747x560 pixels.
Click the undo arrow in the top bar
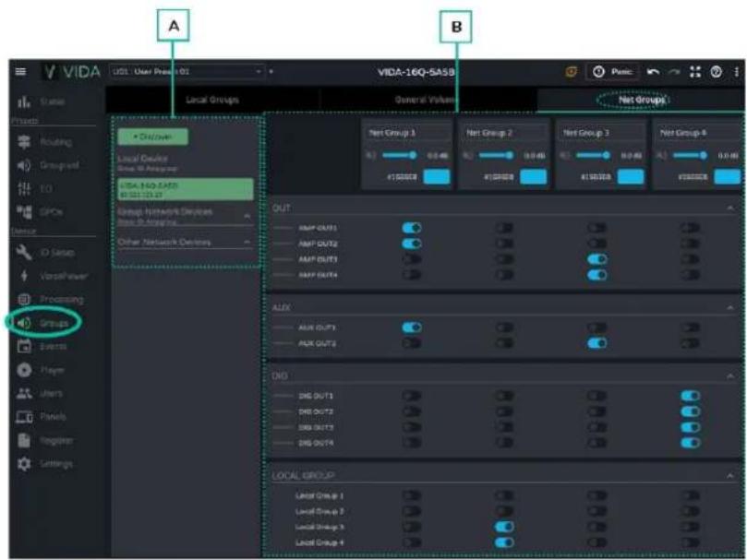tap(653, 72)
